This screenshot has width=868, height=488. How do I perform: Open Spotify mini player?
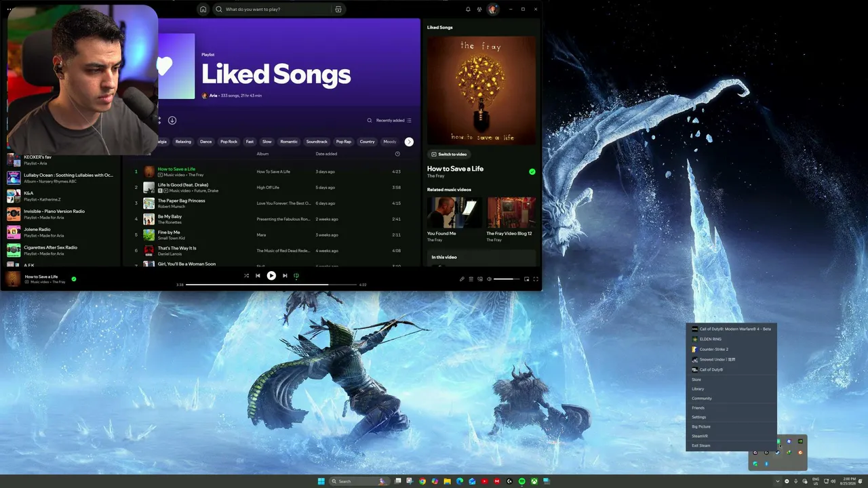pyautogui.click(x=527, y=279)
